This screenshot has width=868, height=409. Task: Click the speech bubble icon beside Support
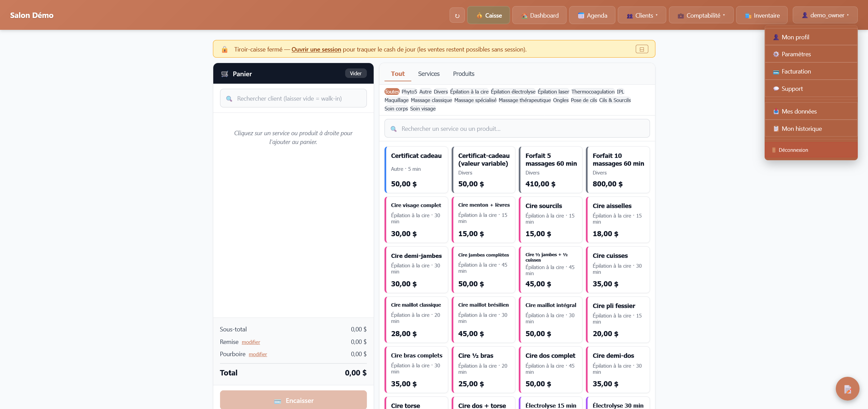pyautogui.click(x=776, y=89)
